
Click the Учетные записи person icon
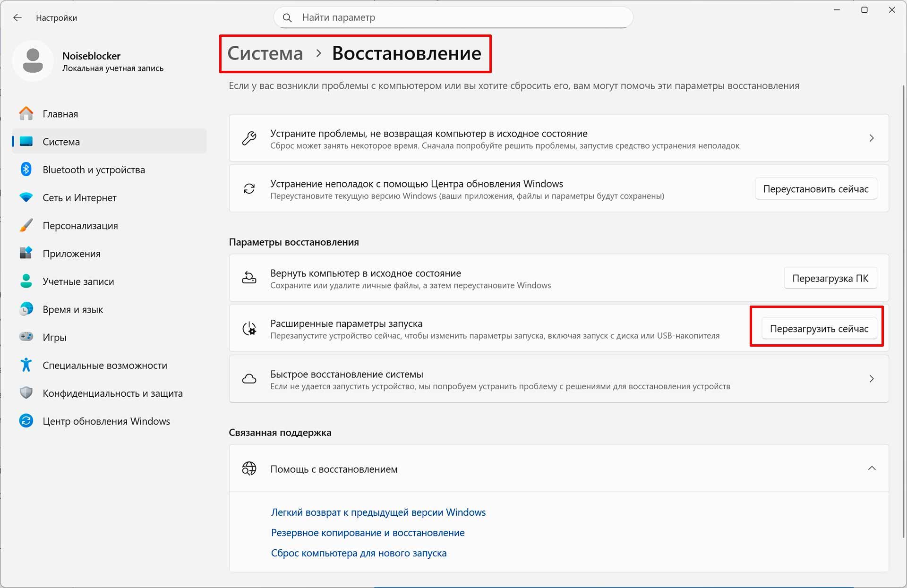26,281
